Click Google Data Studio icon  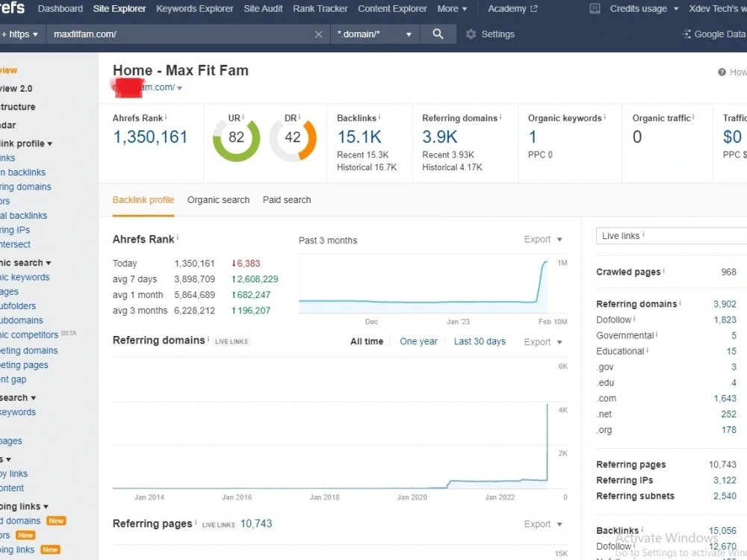click(x=686, y=34)
